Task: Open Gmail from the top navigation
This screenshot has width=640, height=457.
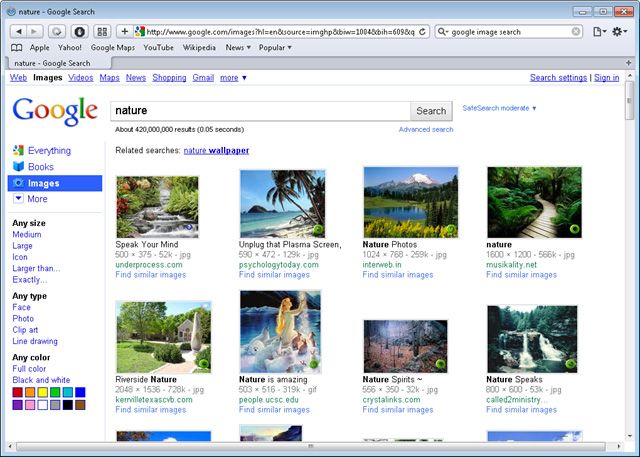Action: (203, 78)
